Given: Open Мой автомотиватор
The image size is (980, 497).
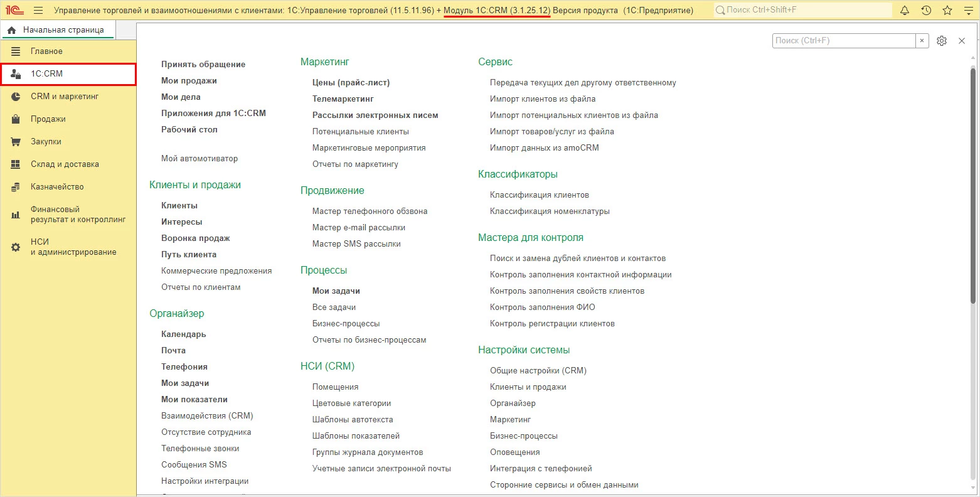Looking at the screenshot, I should [200, 159].
